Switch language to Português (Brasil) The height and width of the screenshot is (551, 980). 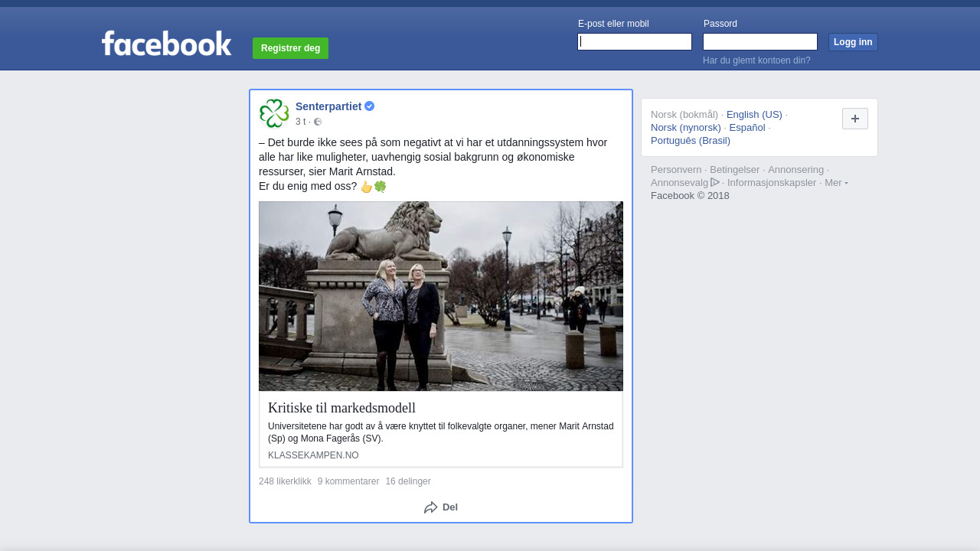[x=691, y=141]
